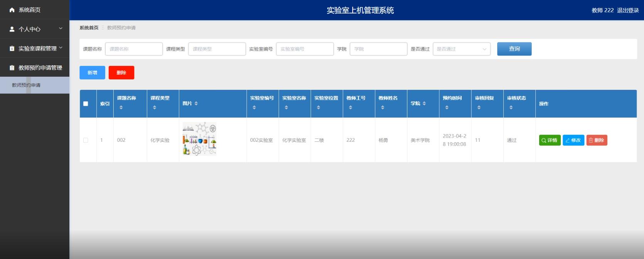The height and width of the screenshot is (259, 644).
Task: Focus the 实验室编号 input field
Action: 305,49
